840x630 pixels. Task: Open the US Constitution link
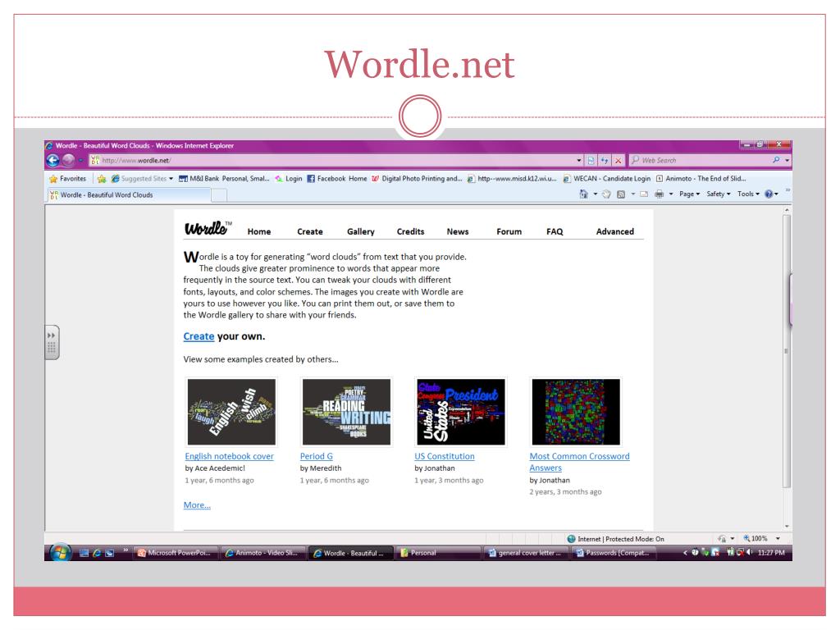click(x=444, y=456)
